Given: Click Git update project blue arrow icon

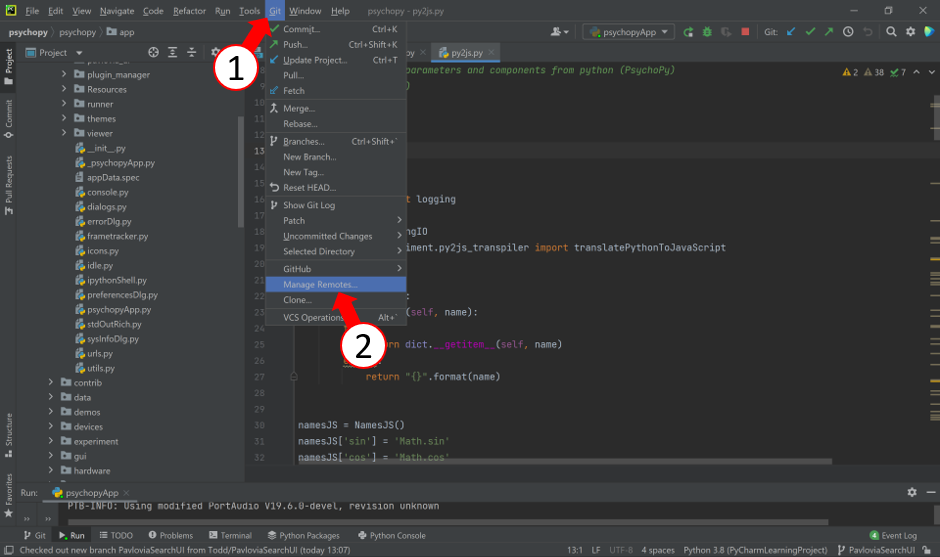Looking at the screenshot, I should tap(791, 32).
